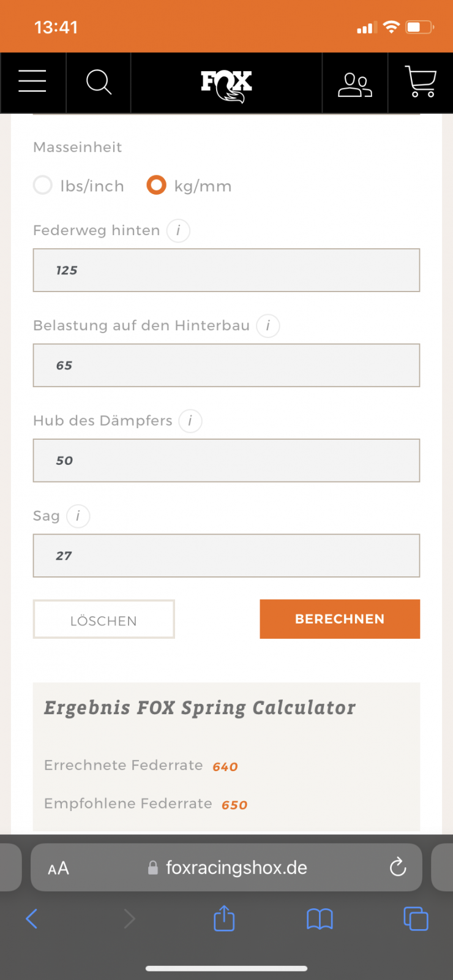The image size is (453, 980).
Task: Open Safari bookmarks
Action: [320, 919]
